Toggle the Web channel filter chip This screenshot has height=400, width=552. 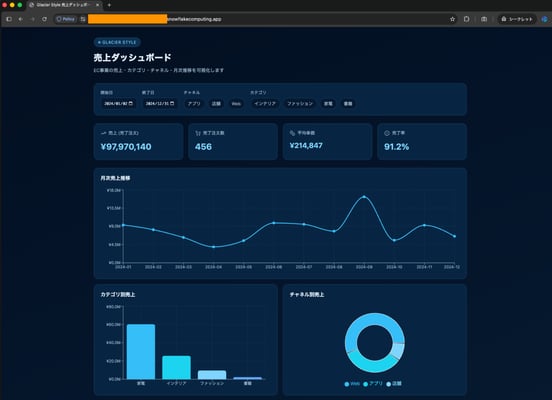[236, 104]
